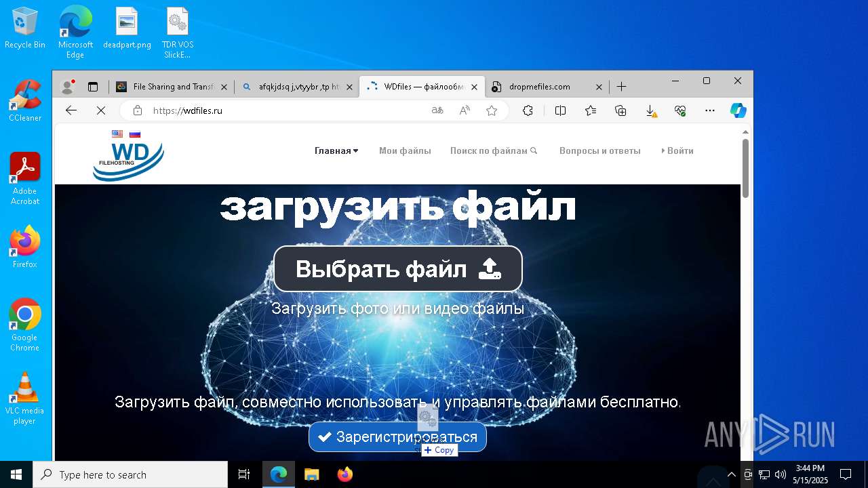Open Firefox from the taskbar
Image resolution: width=868 pixels, height=488 pixels.
tap(344, 474)
